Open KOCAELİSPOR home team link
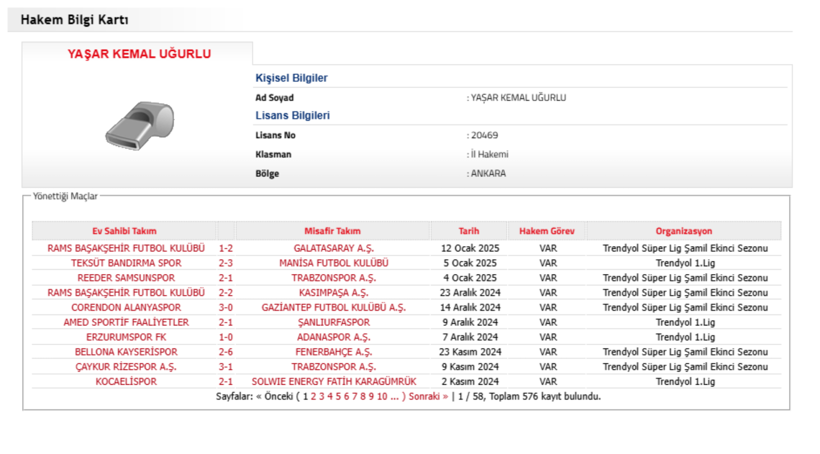The image size is (820, 454). coord(126,382)
